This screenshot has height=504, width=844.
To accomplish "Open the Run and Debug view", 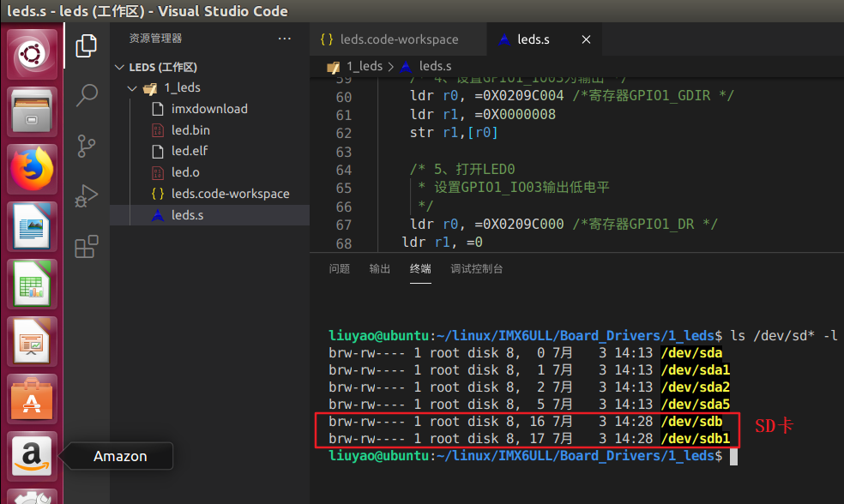I will [x=87, y=196].
